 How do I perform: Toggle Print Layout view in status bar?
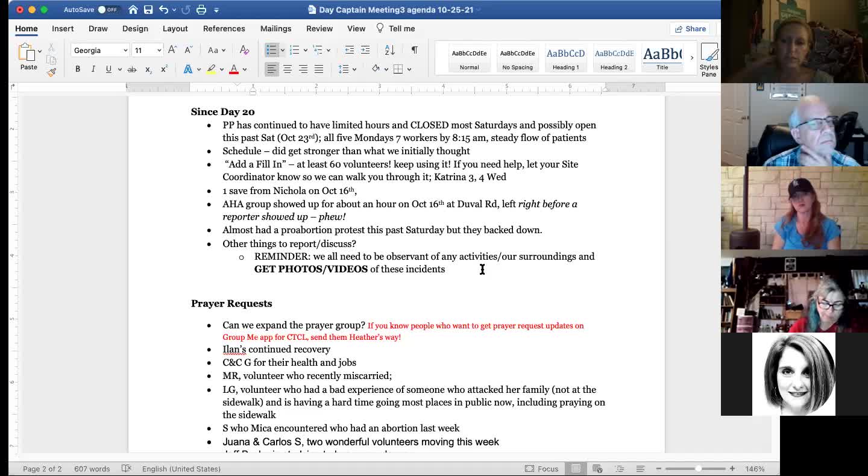pos(576,469)
